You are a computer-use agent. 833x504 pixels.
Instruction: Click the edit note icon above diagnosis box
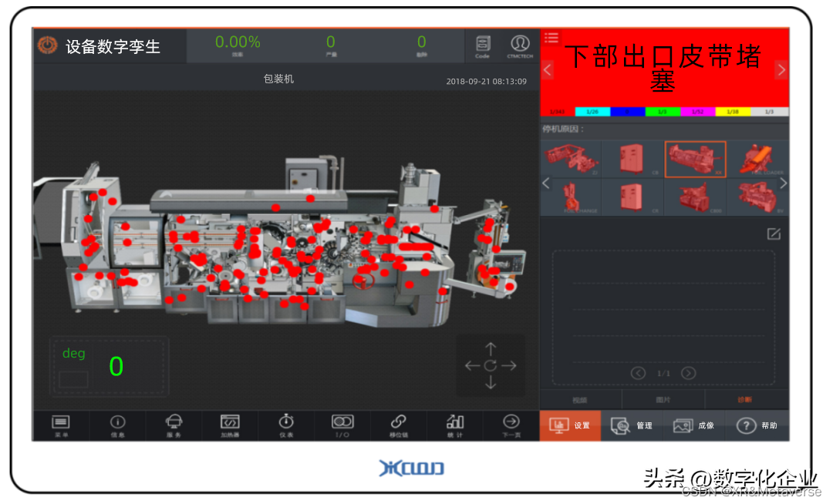pyautogui.click(x=774, y=234)
